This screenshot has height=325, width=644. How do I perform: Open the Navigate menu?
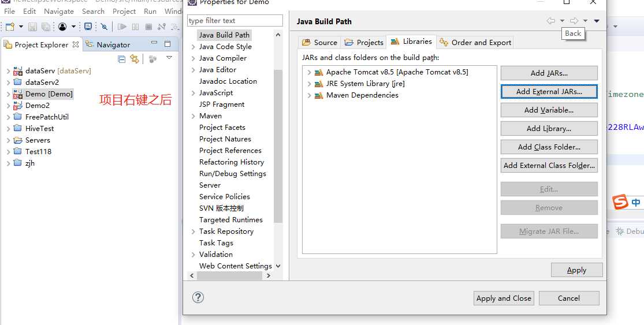point(59,11)
